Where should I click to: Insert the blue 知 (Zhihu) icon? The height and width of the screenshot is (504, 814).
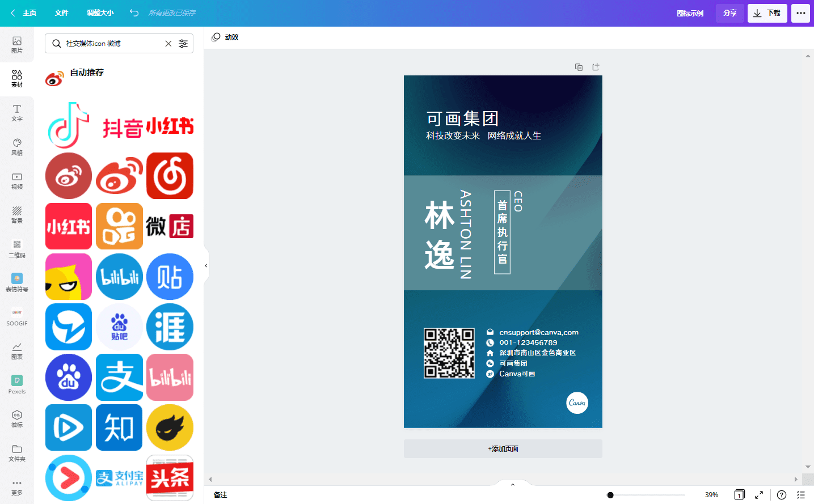point(119,427)
